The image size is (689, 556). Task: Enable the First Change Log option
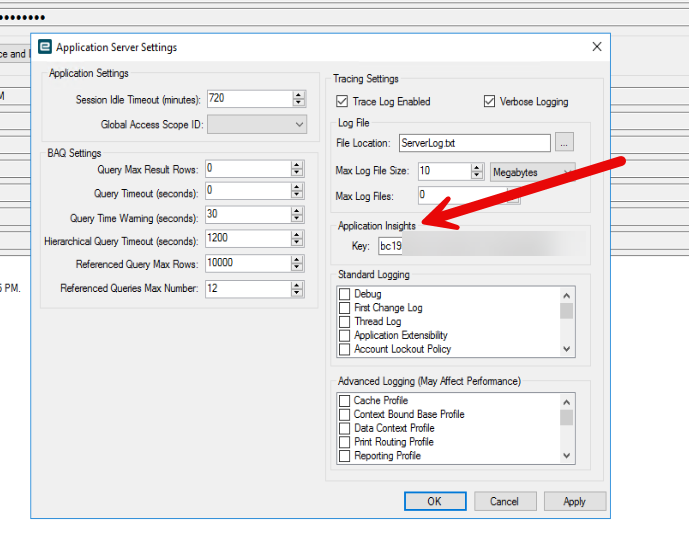pyautogui.click(x=344, y=308)
